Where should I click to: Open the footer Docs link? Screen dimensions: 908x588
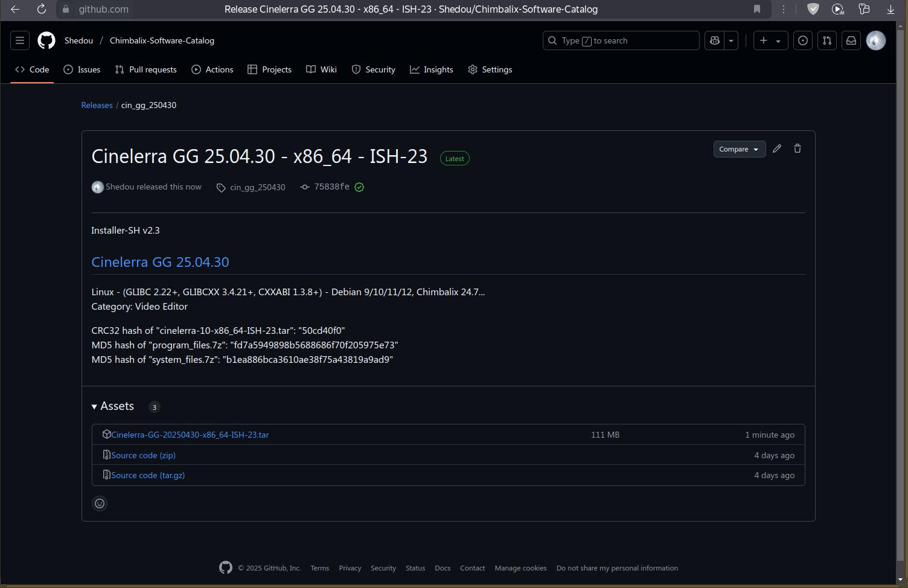[443, 568]
